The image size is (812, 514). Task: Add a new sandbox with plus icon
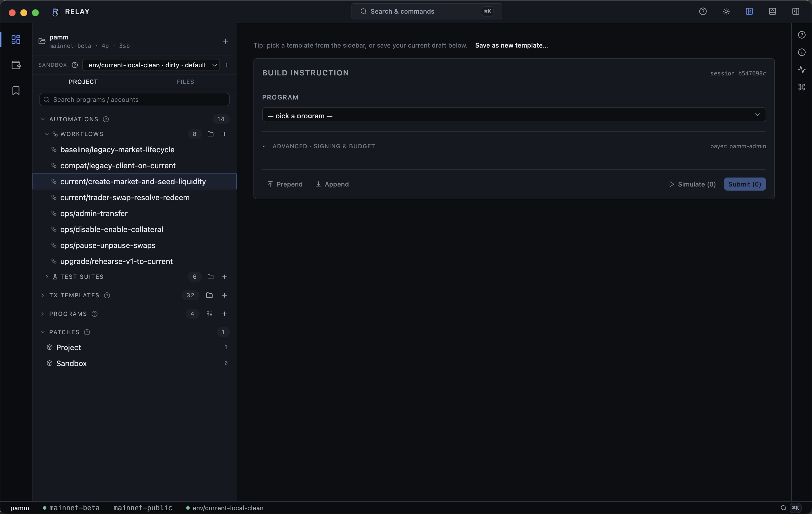click(226, 65)
